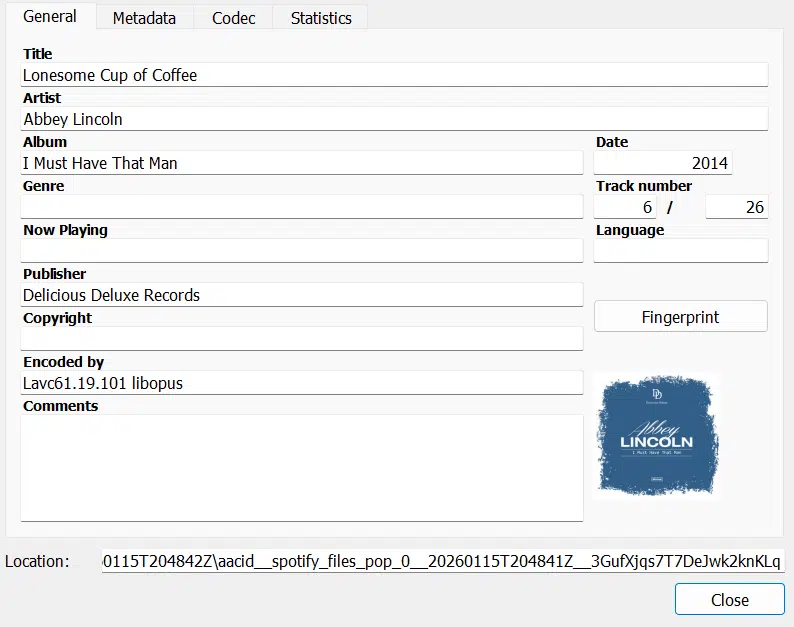
Task: Click inside the Comments text area
Action: click(x=301, y=467)
